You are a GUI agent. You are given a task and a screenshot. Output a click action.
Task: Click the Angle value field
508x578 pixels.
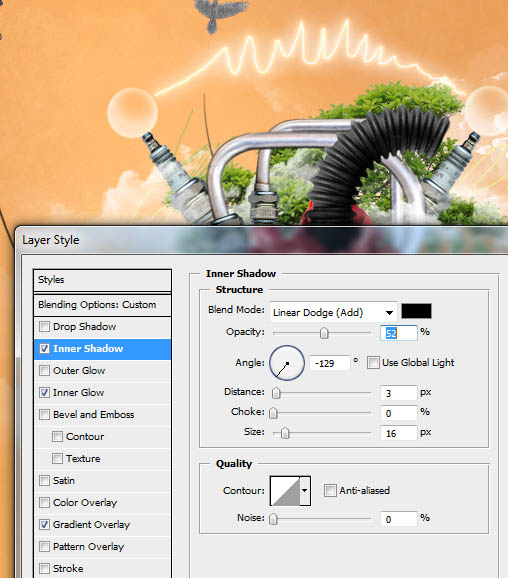point(330,363)
